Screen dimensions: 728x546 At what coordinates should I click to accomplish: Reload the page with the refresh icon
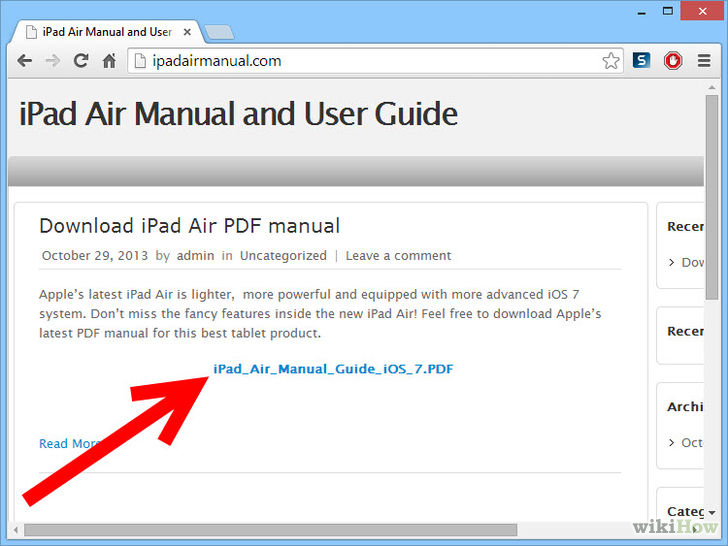(x=81, y=61)
